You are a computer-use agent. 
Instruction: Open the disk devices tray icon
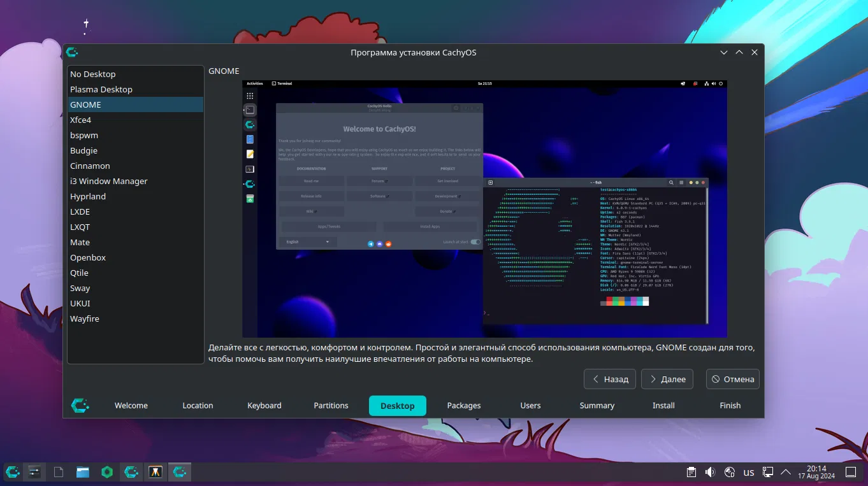point(730,472)
